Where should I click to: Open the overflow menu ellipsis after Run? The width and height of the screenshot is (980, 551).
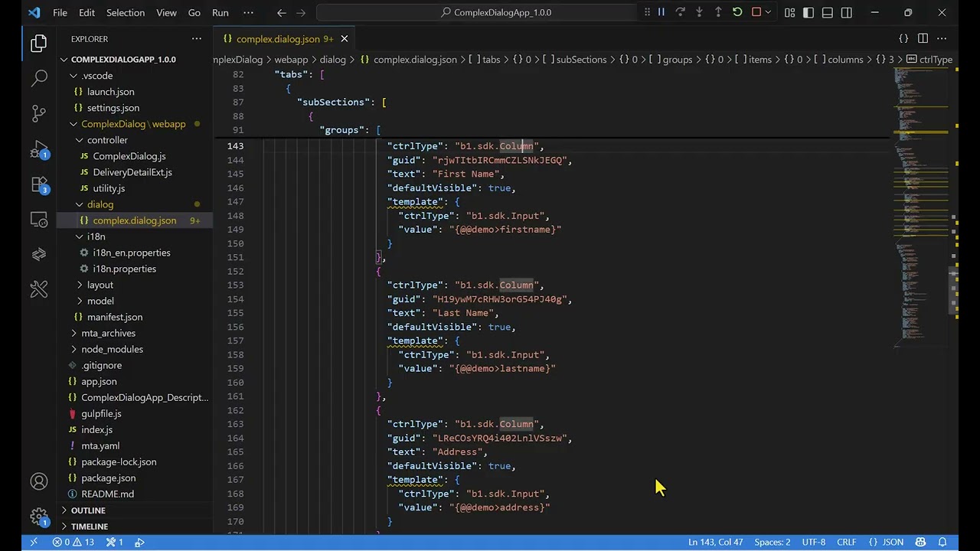tap(248, 12)
